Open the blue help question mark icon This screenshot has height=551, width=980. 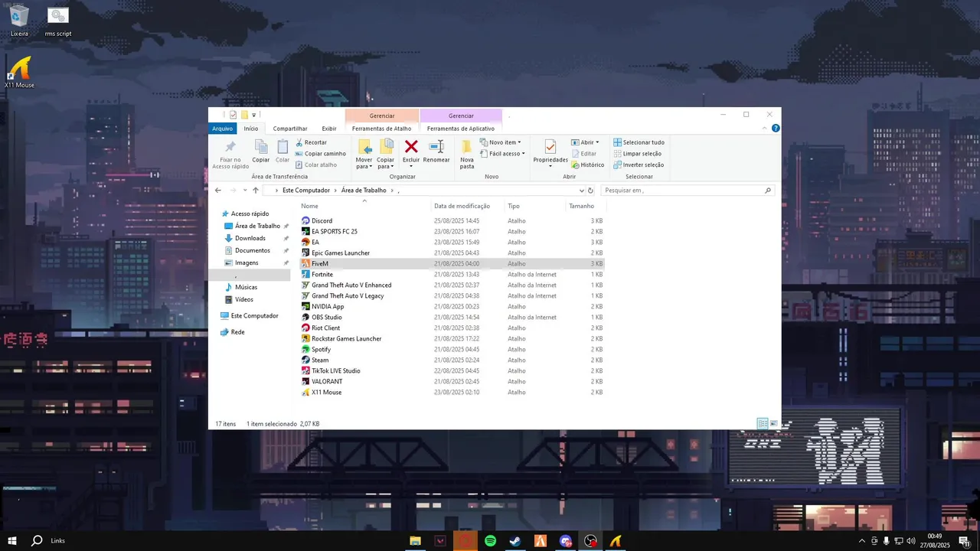coord(776,129)
